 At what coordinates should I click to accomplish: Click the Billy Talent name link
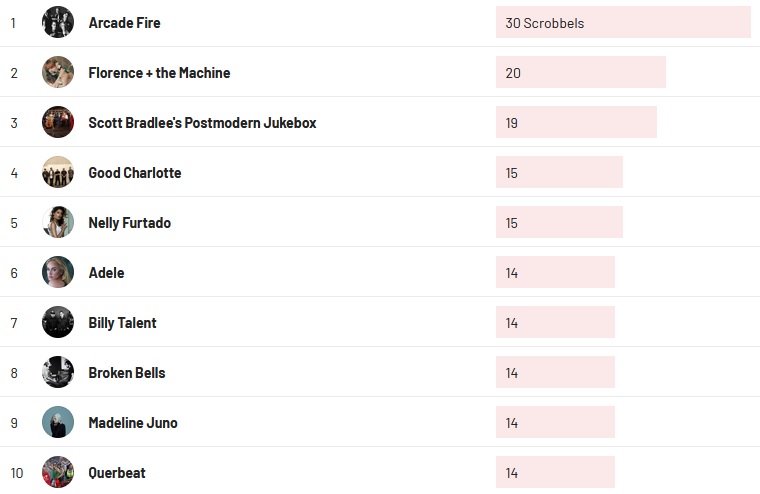[x=122, y=323]
